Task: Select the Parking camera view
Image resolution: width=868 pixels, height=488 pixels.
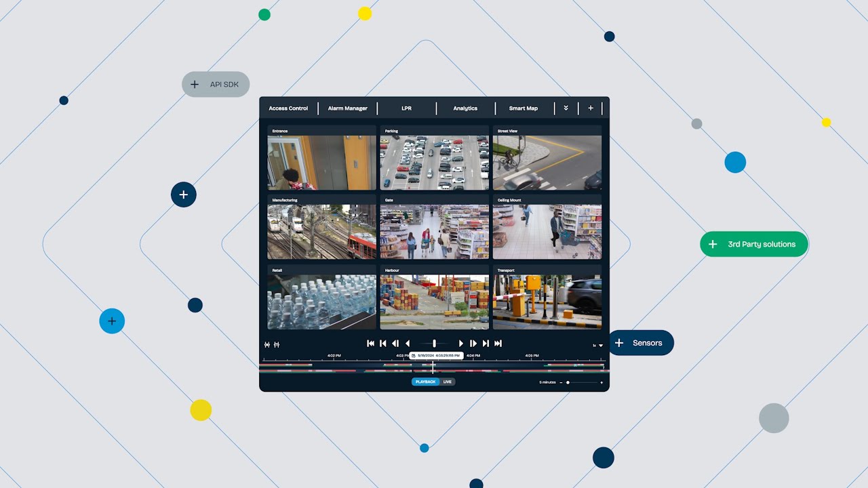Action: coord(434,158)
